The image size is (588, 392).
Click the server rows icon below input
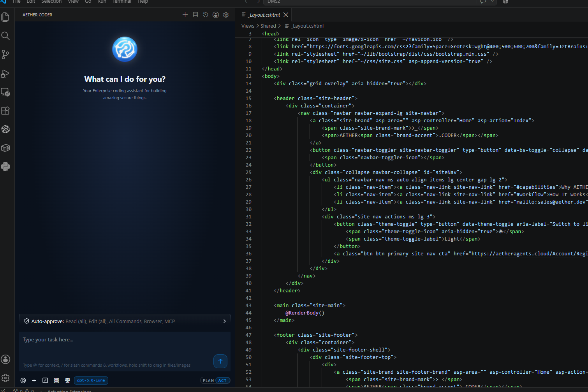(56, 380)
